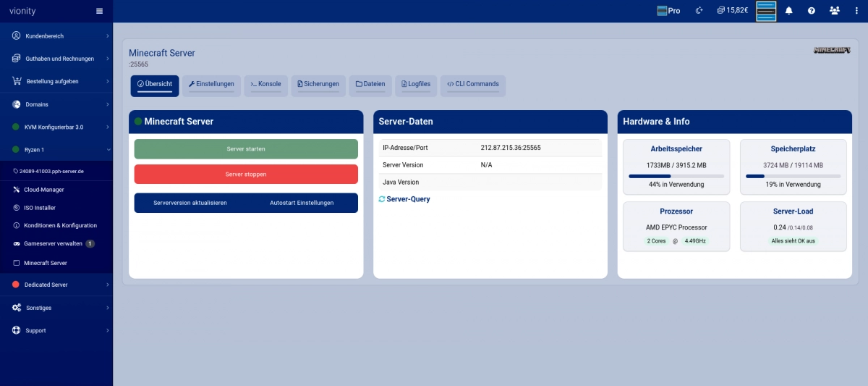
Task: Click the red Server stoppen button
Action: (246, 175)
